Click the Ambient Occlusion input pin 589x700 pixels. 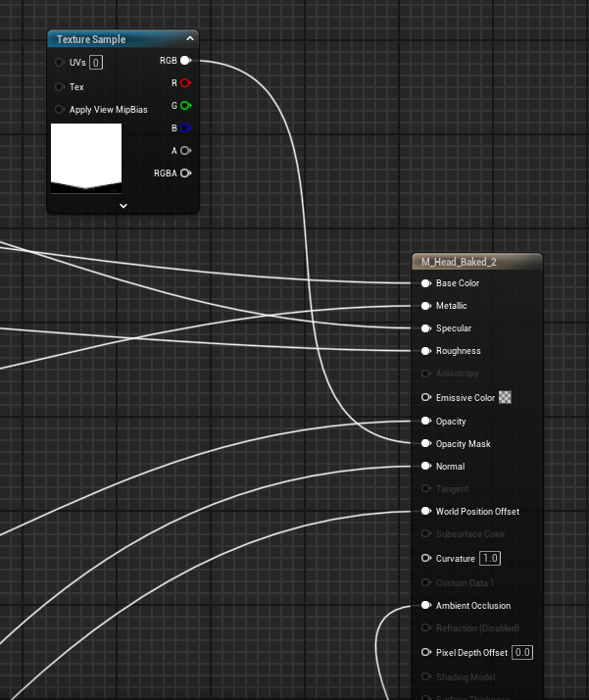[x=425, y=606]
